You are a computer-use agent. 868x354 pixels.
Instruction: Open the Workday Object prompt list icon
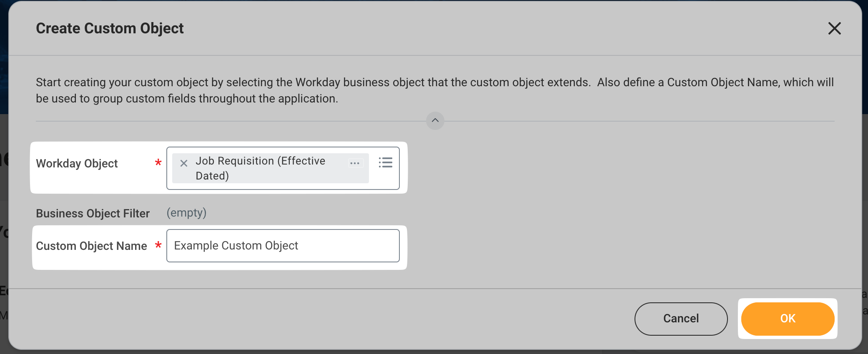tap(385, 162)
